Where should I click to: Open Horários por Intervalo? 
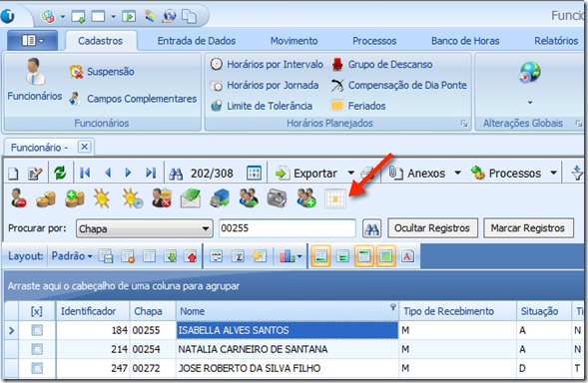(x=267, y=65)
